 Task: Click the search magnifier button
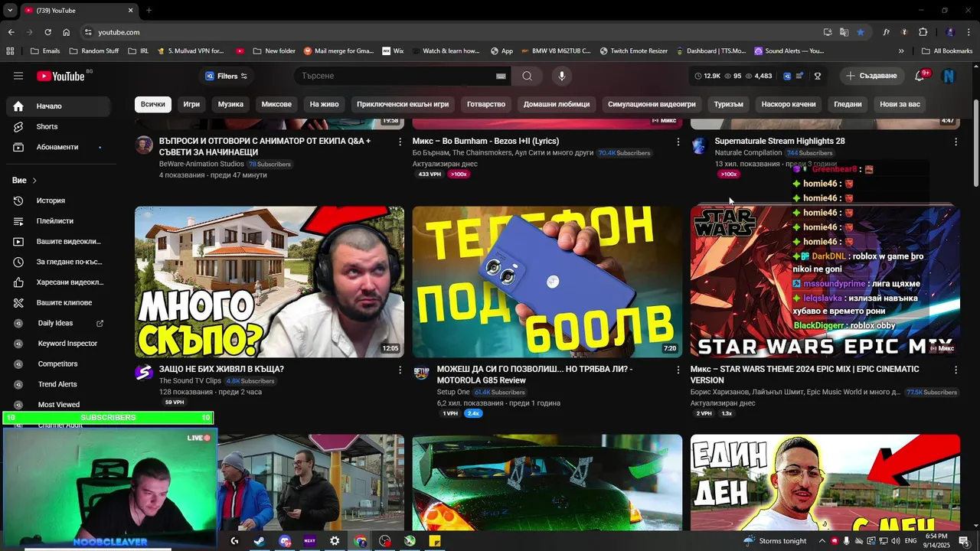(x=527, y=76)
